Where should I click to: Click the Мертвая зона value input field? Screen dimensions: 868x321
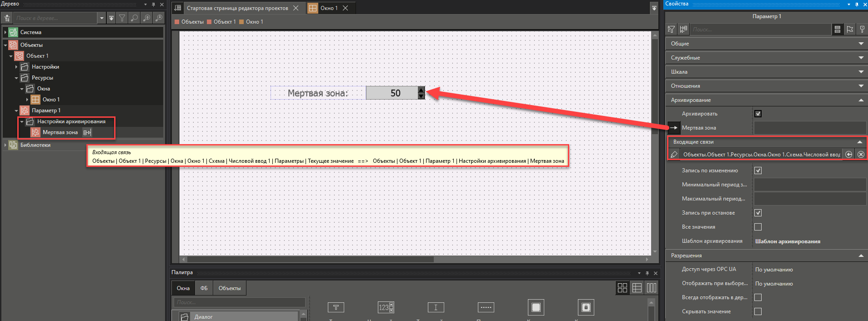(809, 128)
